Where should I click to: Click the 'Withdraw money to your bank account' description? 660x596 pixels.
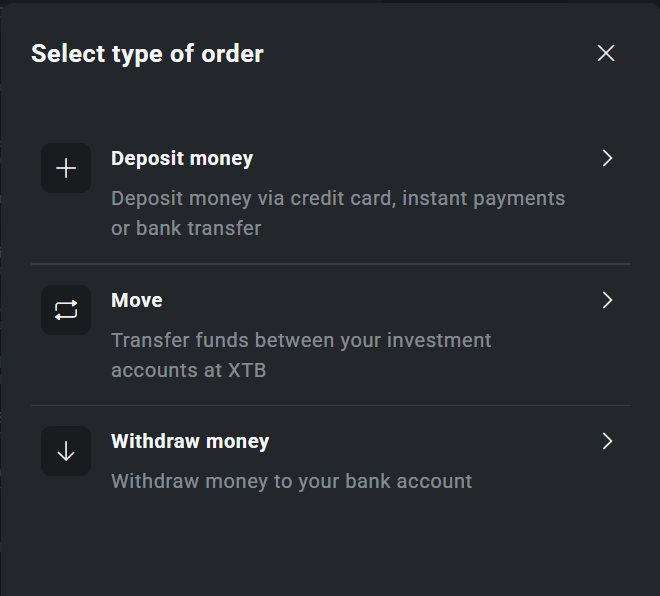pyautogui.click(x=291, y=481)
